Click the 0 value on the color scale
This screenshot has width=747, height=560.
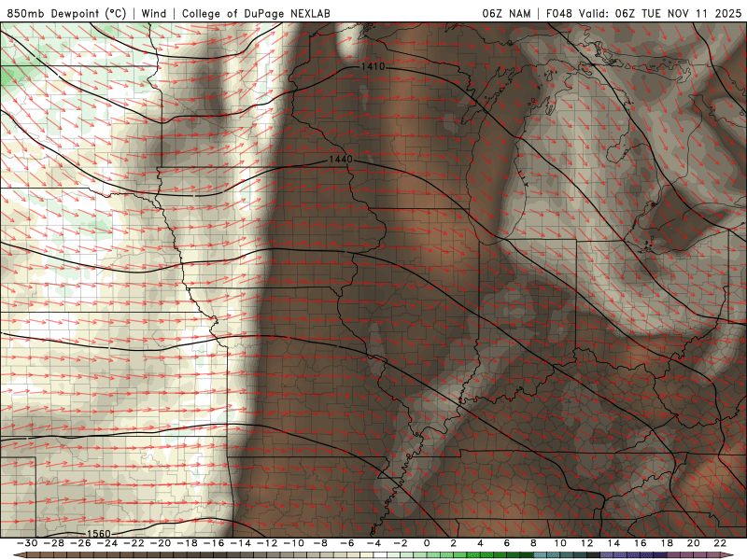point(427,543)
